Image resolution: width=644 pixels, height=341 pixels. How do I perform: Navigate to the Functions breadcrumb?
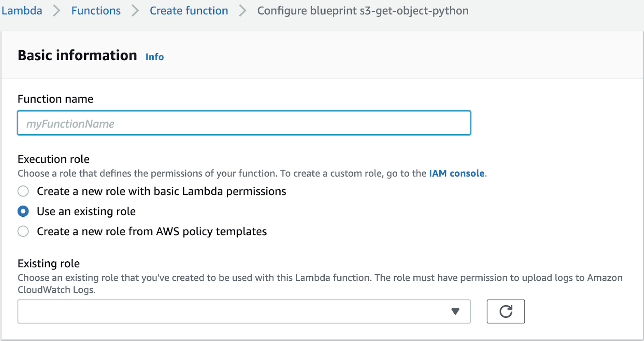pos(96,11)
